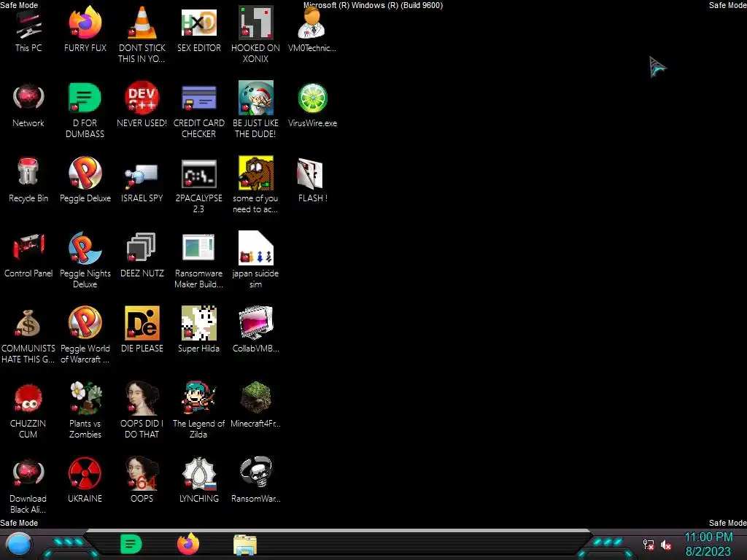
Task: Select the OOPS DID I DO THAT icon
Action: pyautogui.click(x=142, y=397)
